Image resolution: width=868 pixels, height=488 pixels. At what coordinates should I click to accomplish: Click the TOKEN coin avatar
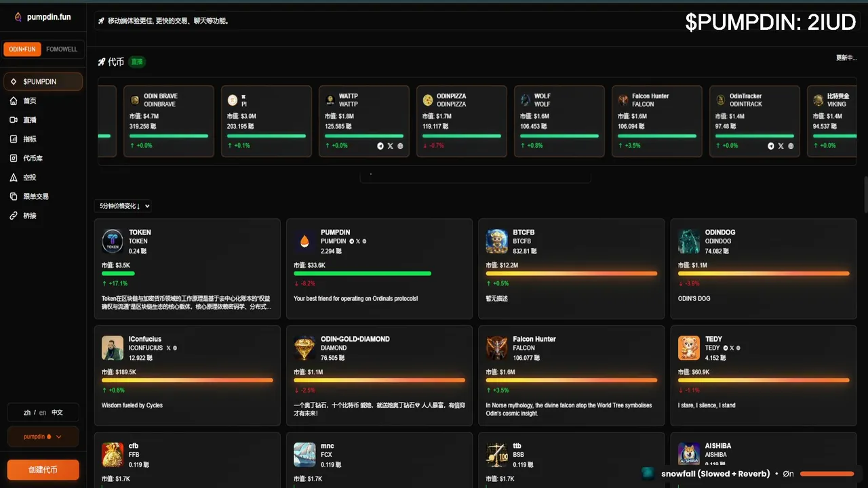[x=113, y=241]
